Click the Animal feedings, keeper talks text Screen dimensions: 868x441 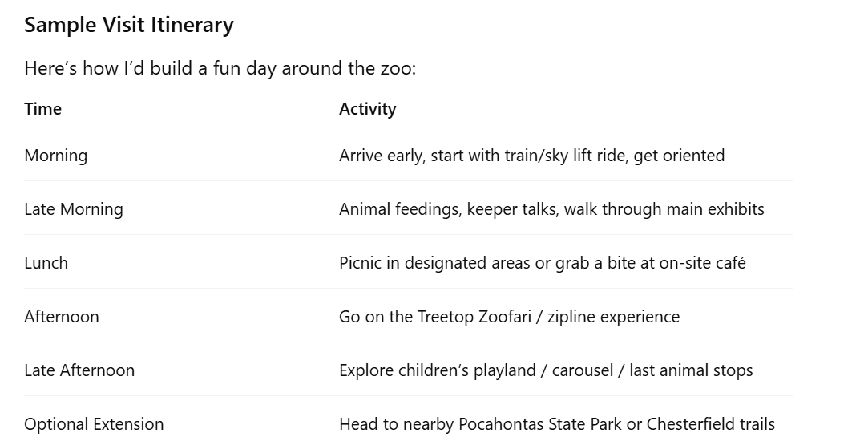pyautogui.click(x=551, y=208)
